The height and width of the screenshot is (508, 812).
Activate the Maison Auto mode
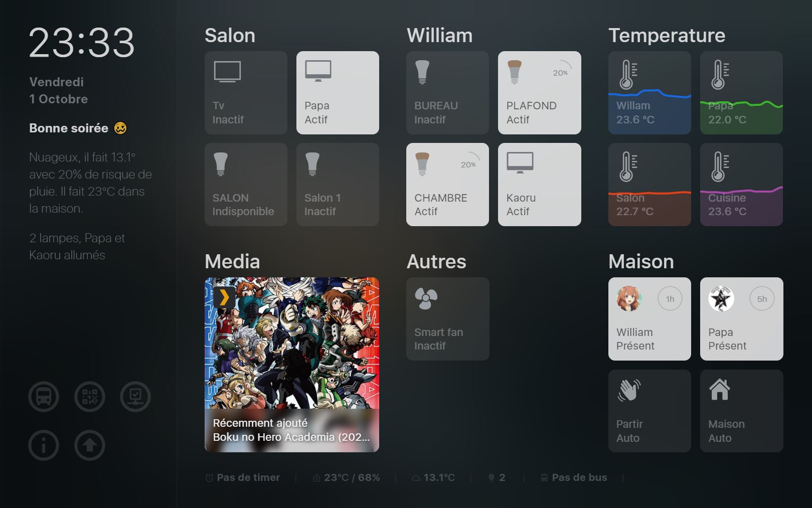point(741,410)
